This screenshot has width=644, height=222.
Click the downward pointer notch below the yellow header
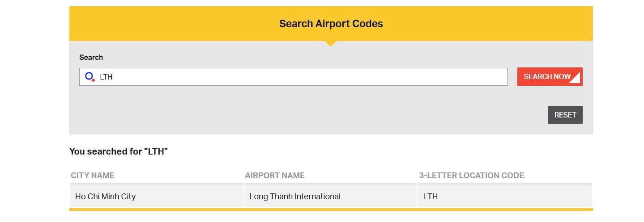(x=331, y=43)
